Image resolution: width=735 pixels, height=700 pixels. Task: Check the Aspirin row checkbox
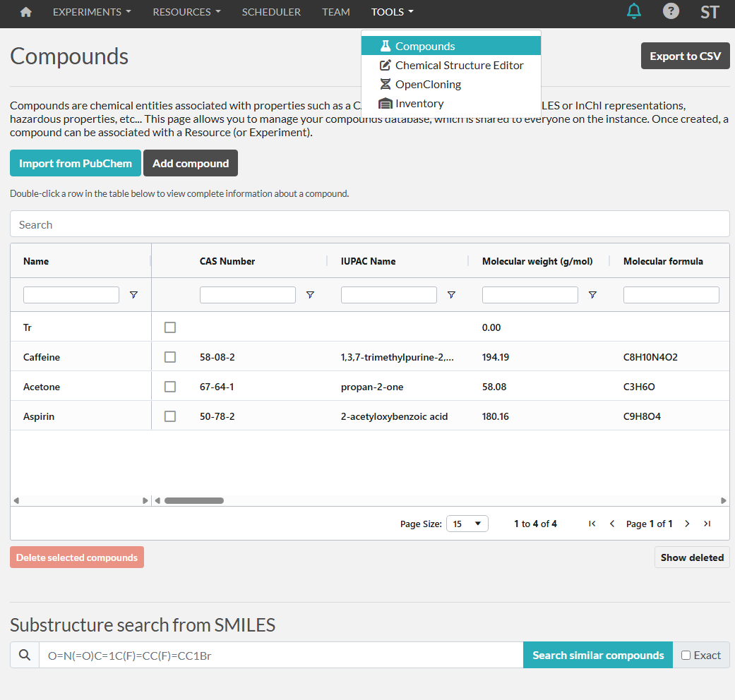point(170,416)
